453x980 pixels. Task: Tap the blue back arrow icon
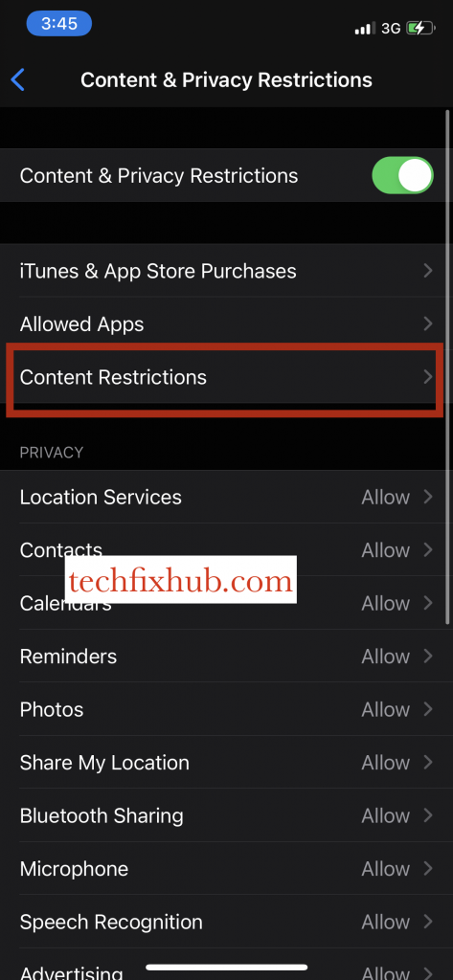click(x=17, y=80)
